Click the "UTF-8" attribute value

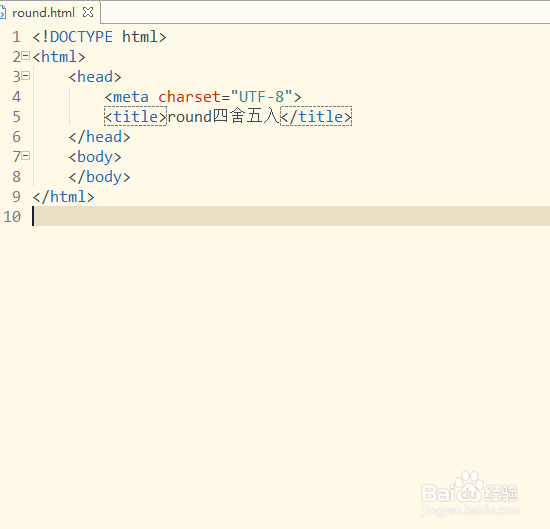[261, 96]
